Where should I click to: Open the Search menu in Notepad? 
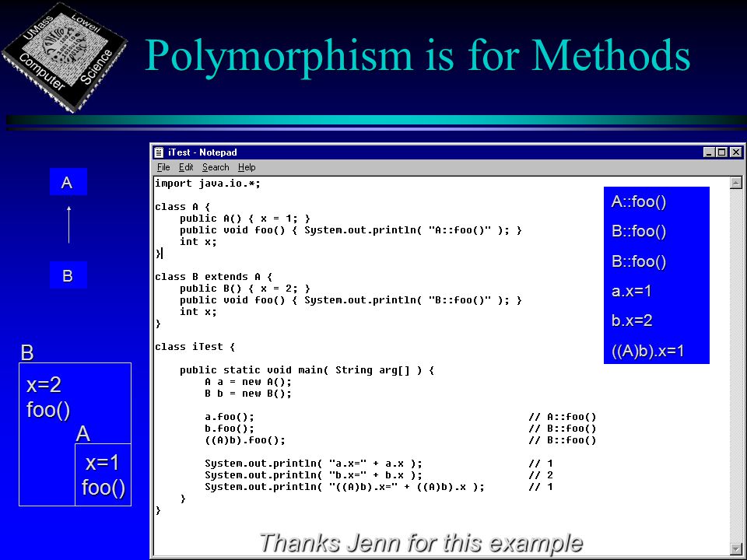(216, 167)
